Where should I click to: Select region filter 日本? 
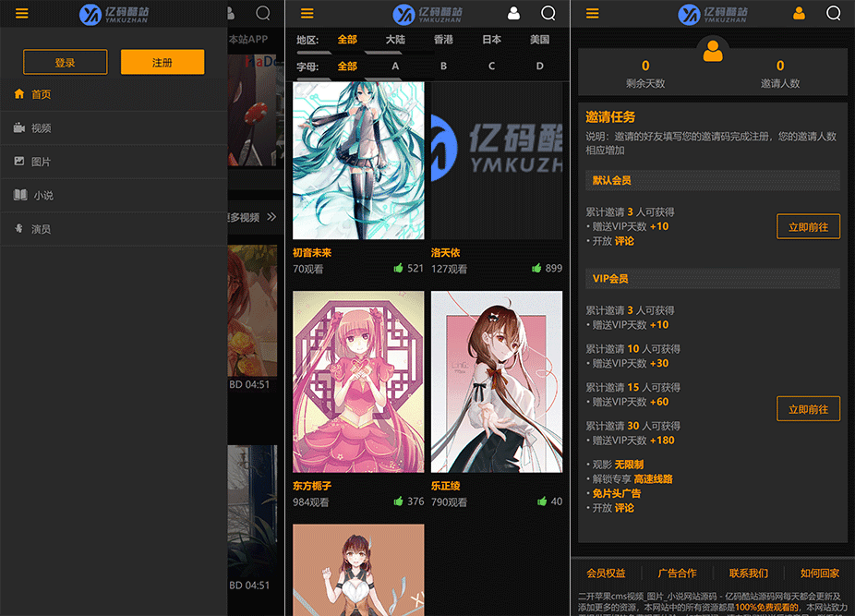(491, 40)
